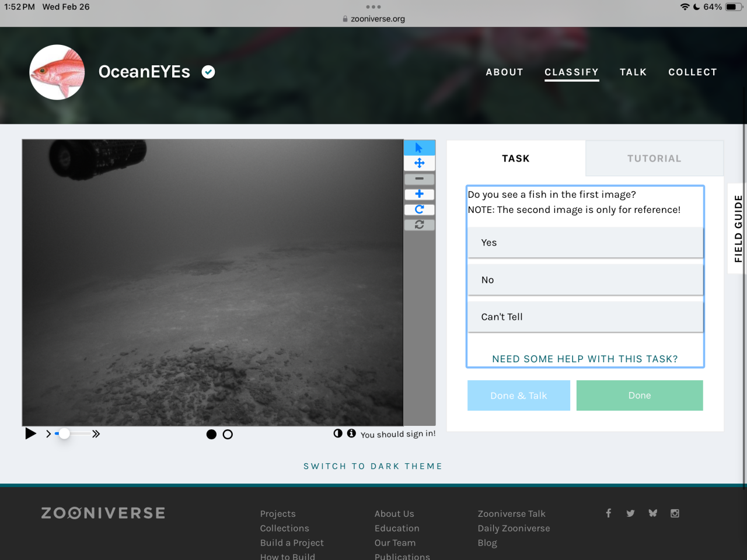Select the pan move tool
Viewport: 747px width, 560px height.
click(x=419, y=163)
